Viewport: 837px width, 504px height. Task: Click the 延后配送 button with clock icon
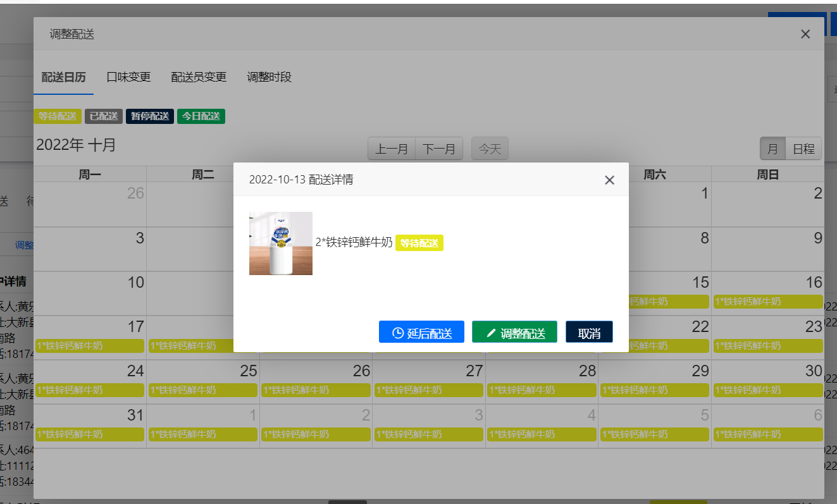421,333
